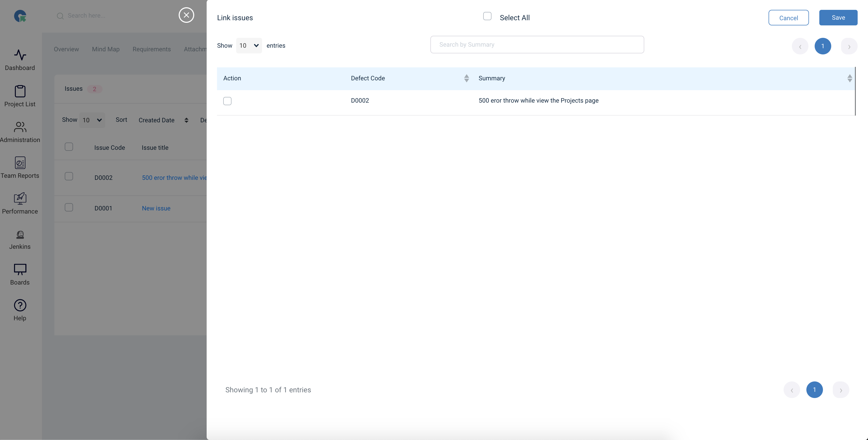Switch to the Requirements tab
The width and height of the screenshot is (868, 440).
tap(152, 49)
